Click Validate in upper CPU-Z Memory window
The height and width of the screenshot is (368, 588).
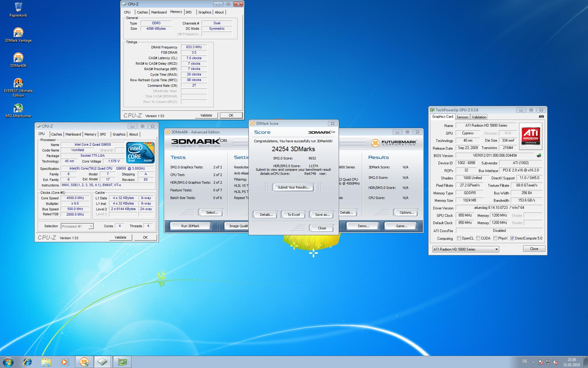coord(206,115)
